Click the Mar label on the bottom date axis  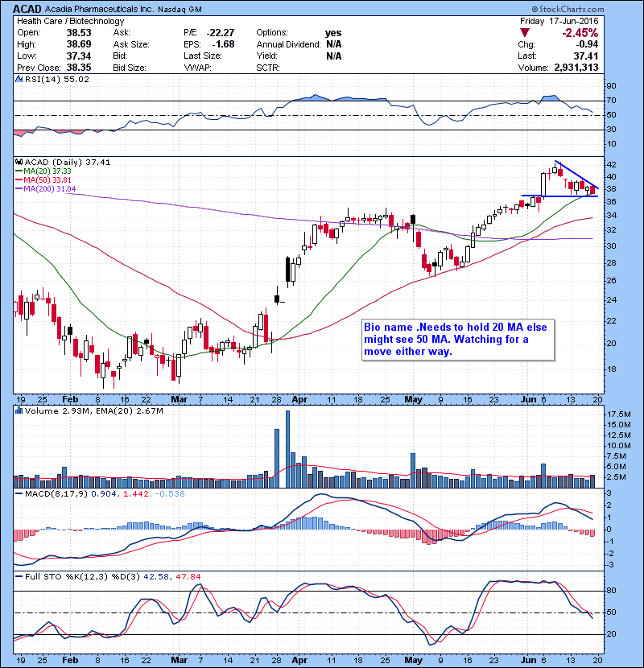pyautogui.click(x=179, y=660)
